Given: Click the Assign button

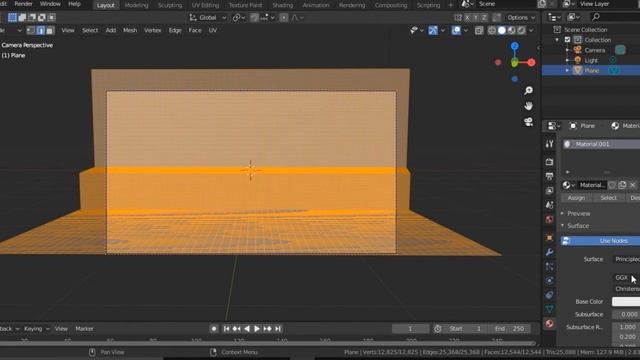Looking at the screenshot, I should [576, 198].
